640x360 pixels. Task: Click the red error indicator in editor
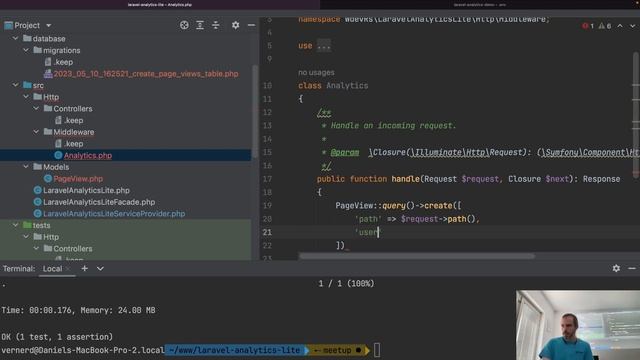pos(588,26)
